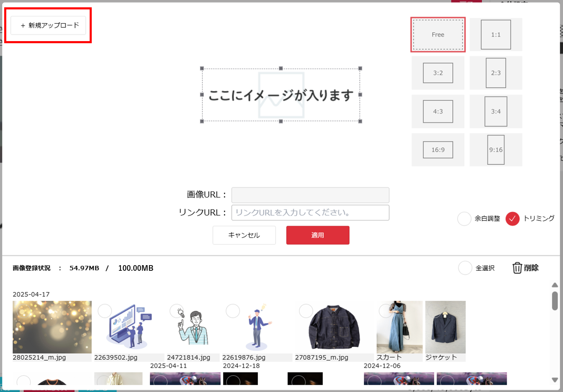Screen dimensions: 563x392
Task: Click the 画像URL text field
Action: click(x=310, y=195)
